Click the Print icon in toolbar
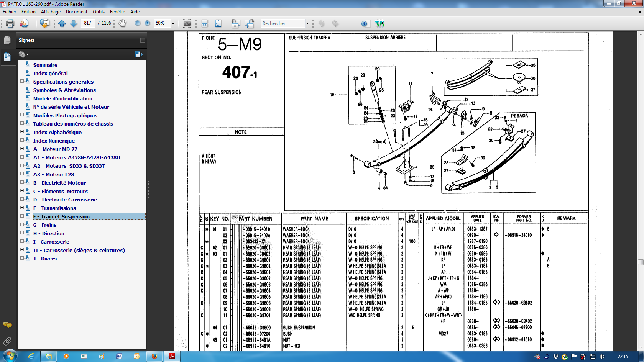 (10, 23)
